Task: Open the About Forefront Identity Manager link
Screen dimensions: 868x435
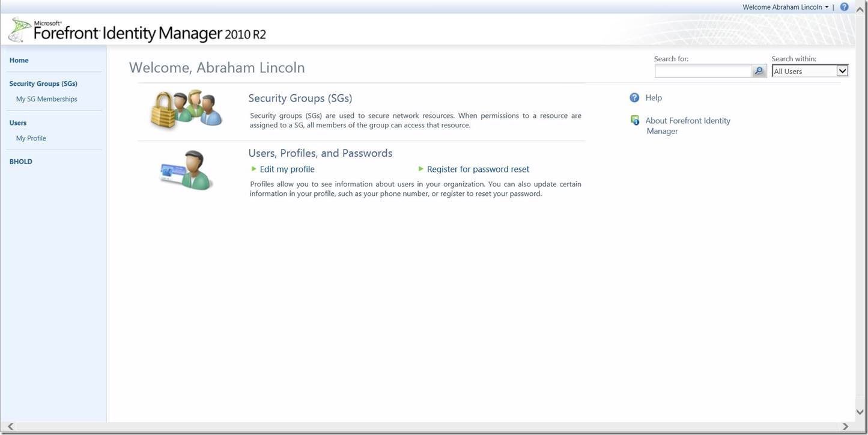Action: point(688,126)
